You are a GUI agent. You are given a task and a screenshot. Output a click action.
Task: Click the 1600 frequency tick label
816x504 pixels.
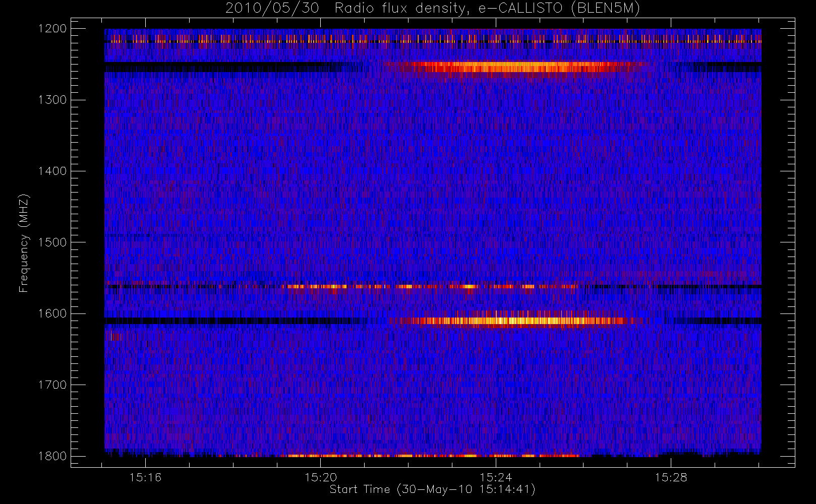coord(52,313)
